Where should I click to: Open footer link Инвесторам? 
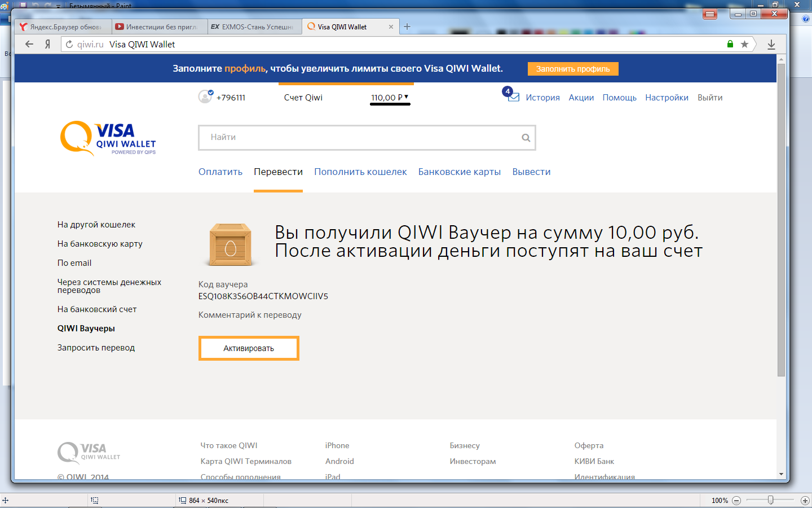tap(473, 461)
